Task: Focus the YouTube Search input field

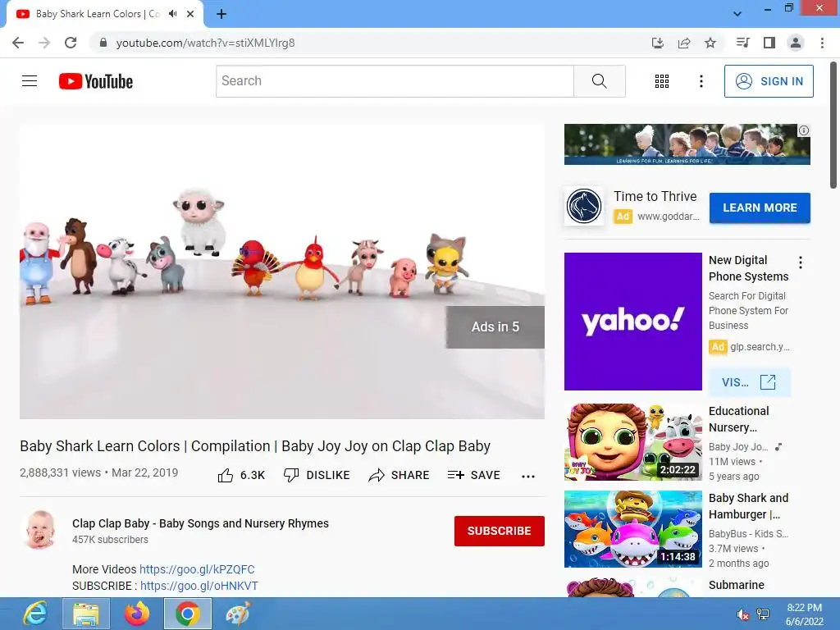Action: (395, 81)
